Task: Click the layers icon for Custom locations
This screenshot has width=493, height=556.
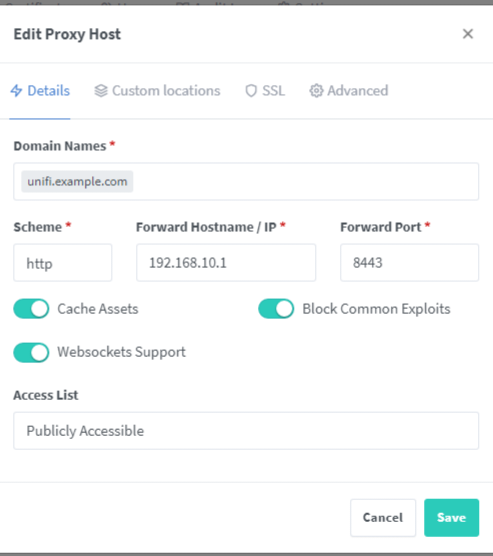Action: [101, 91]
